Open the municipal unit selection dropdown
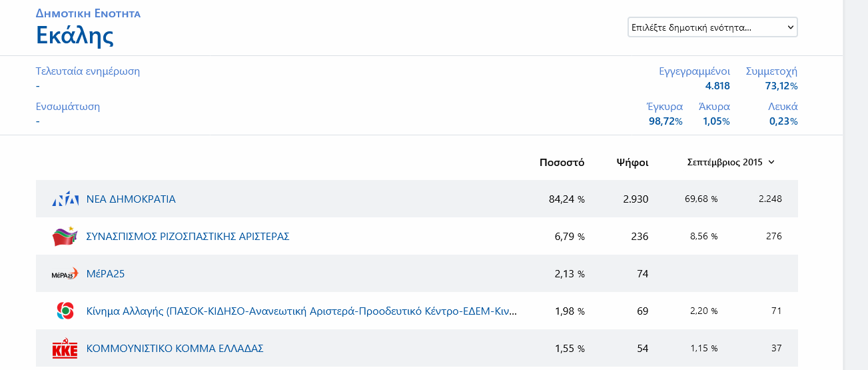Viewport: 868px width, 370px height. (712, 27)
